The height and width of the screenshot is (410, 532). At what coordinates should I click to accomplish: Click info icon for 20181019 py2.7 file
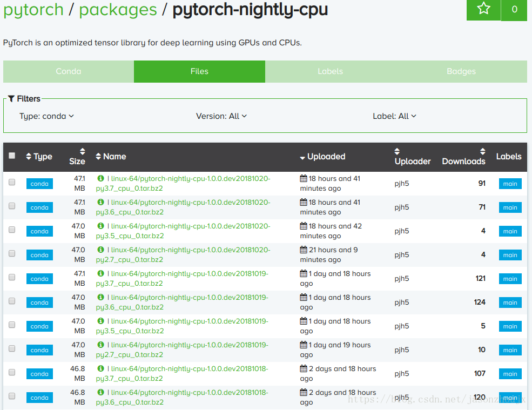click(100, 345)
